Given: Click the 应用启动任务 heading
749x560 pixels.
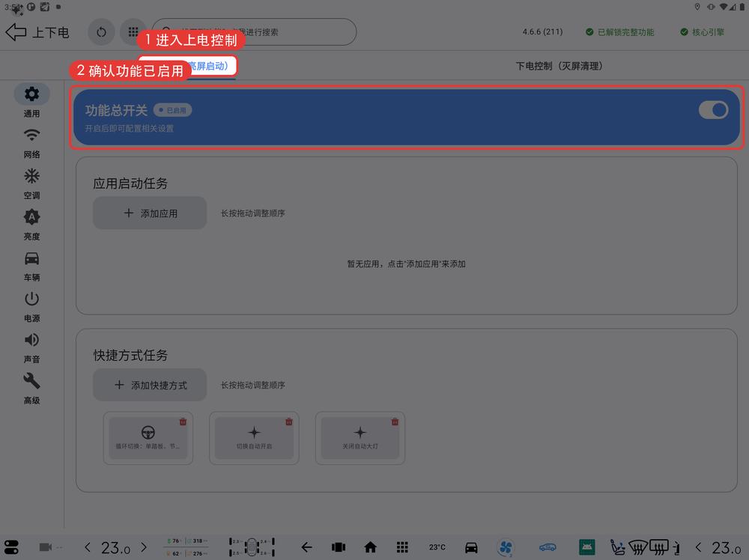Looking at the screenshot, I should click(130, 183).
